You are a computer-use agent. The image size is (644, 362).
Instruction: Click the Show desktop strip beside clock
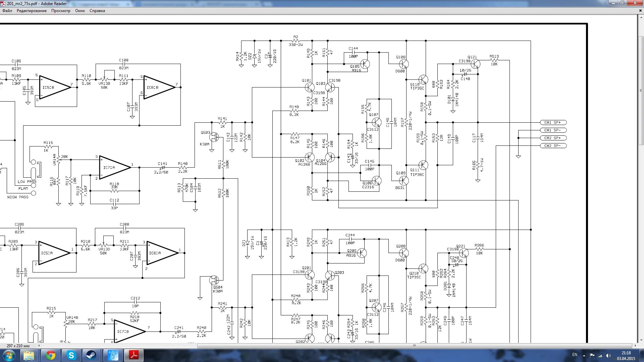tap(642, 355)
